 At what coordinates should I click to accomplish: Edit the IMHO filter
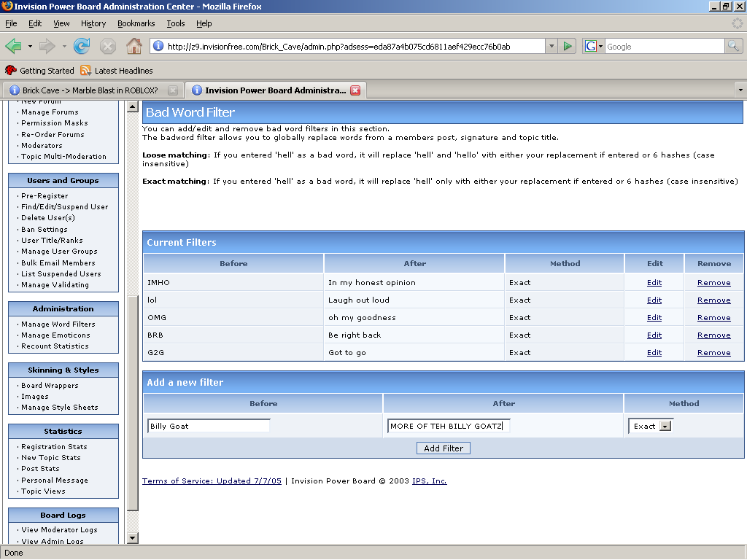pyautogui.click(x=654, y=282)
